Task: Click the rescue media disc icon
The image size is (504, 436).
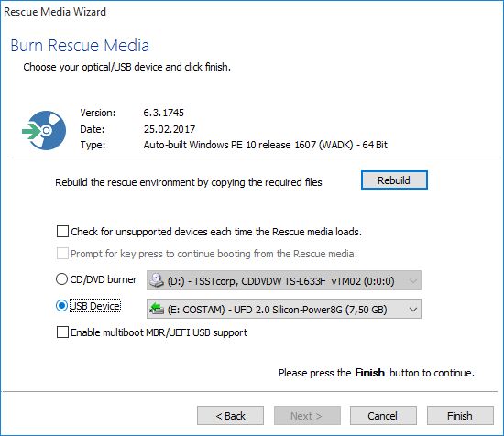Action: pos(44,130)
